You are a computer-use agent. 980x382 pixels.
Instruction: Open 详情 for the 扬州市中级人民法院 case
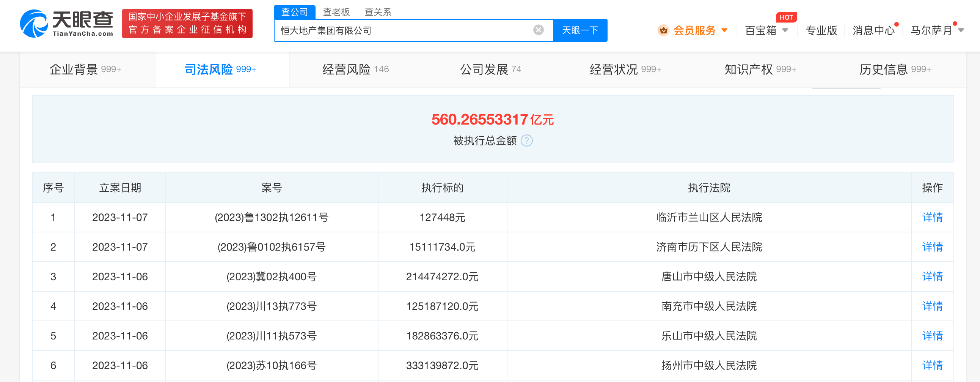(932, 366)
